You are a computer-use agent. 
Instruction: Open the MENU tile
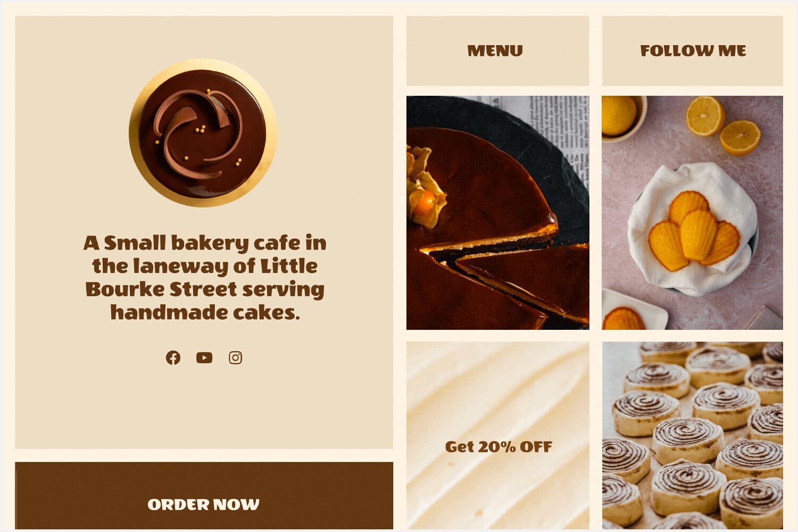(x=497, y=51)
